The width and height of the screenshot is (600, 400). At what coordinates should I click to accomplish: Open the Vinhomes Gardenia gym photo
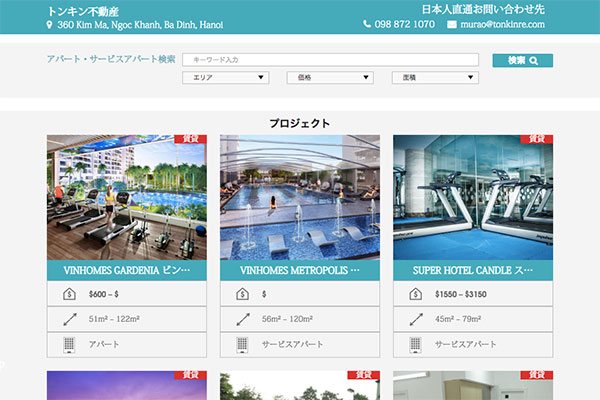(x=127, y=198)
